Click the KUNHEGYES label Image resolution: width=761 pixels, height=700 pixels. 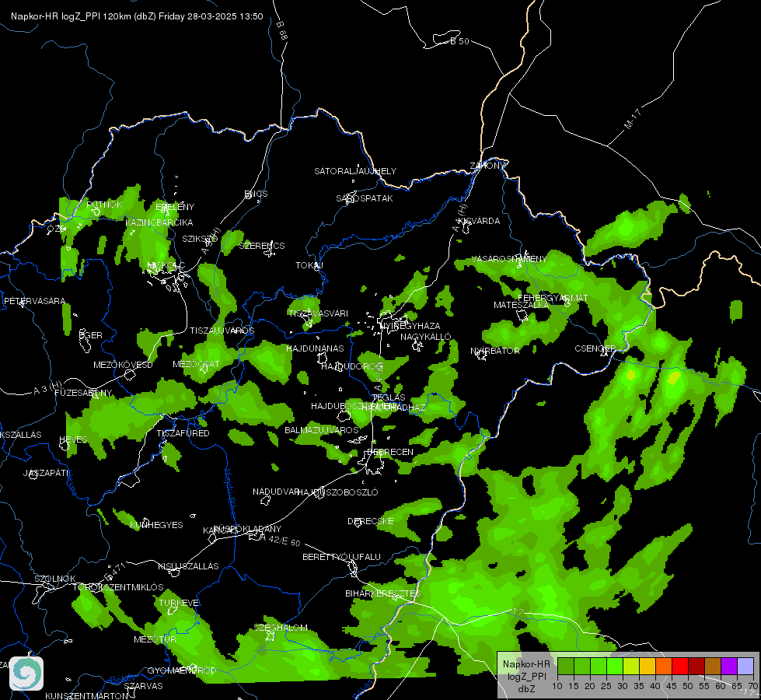point(156,525)
